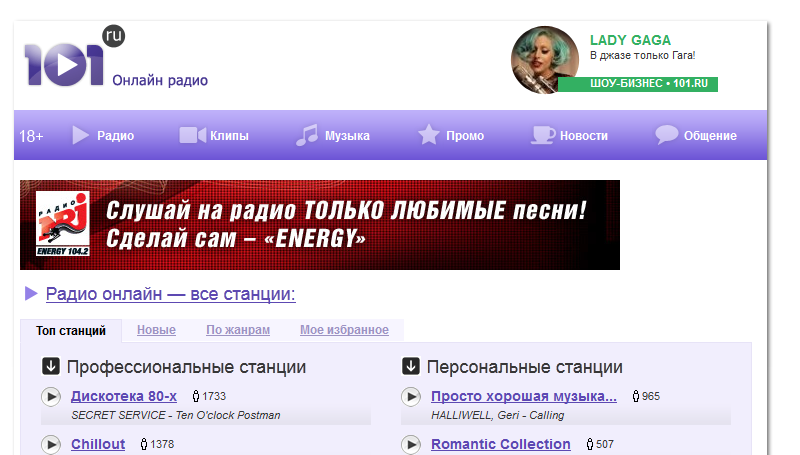Click the listener icon next to 1733
Screen dimensions: 800x455
click(x=196, y=396)
